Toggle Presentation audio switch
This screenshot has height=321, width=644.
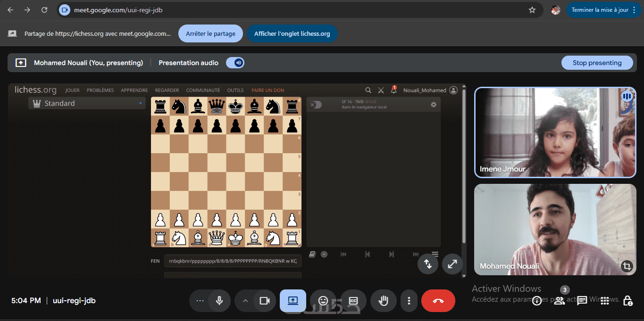pos(235,63)
